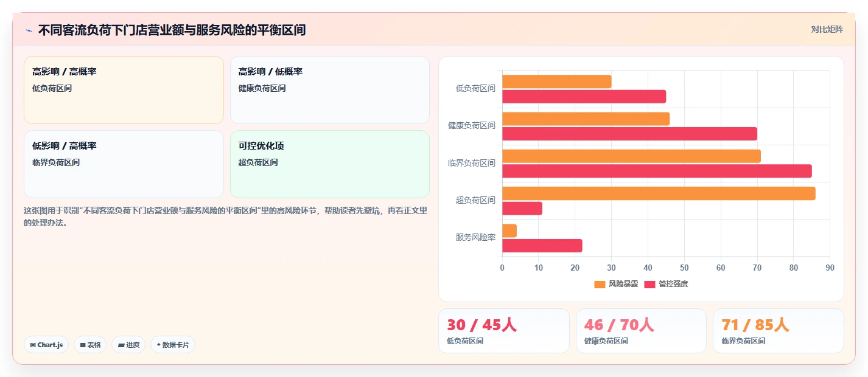
Task: Click the 临界负荷区间 chart axis label
Action: 472,163
